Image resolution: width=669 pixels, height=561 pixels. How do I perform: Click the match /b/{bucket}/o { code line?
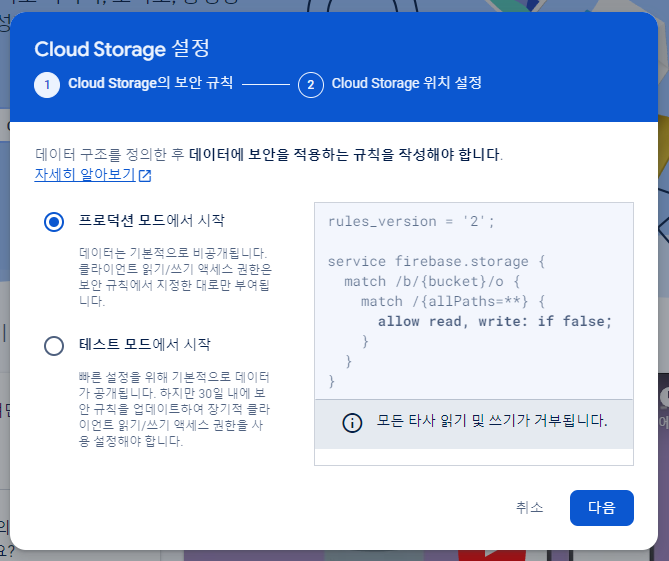click(432, 281)
